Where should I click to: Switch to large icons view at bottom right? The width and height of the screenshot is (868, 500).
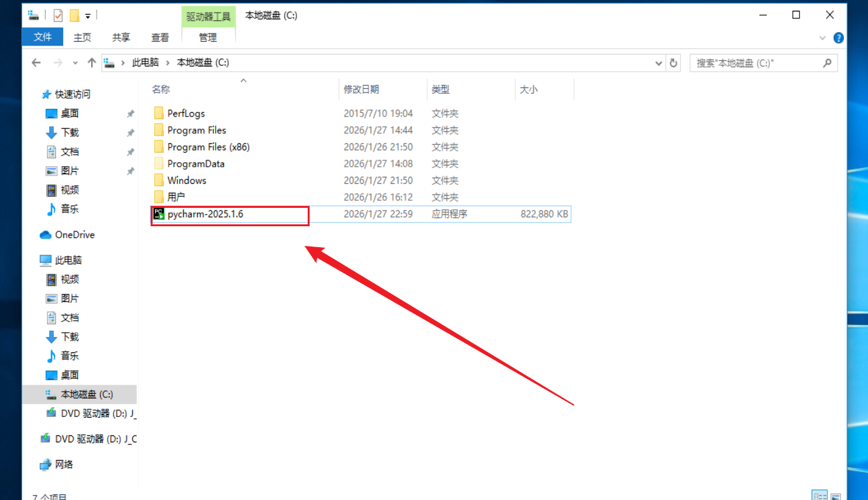click(836, 496)
